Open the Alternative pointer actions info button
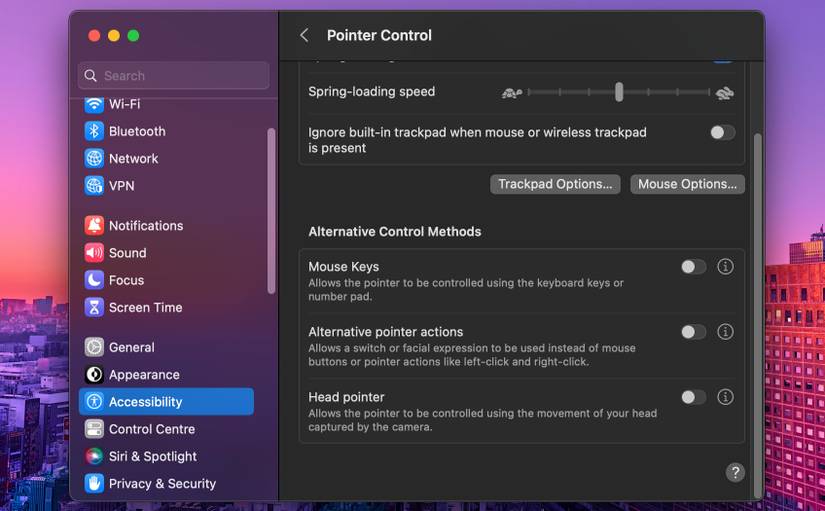 [x=725, y=332]
